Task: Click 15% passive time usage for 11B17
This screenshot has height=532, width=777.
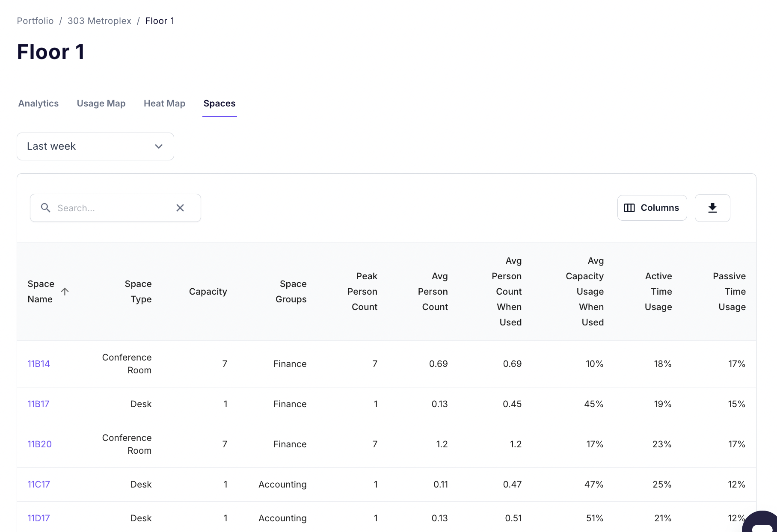Action: [x=737, y=404]
